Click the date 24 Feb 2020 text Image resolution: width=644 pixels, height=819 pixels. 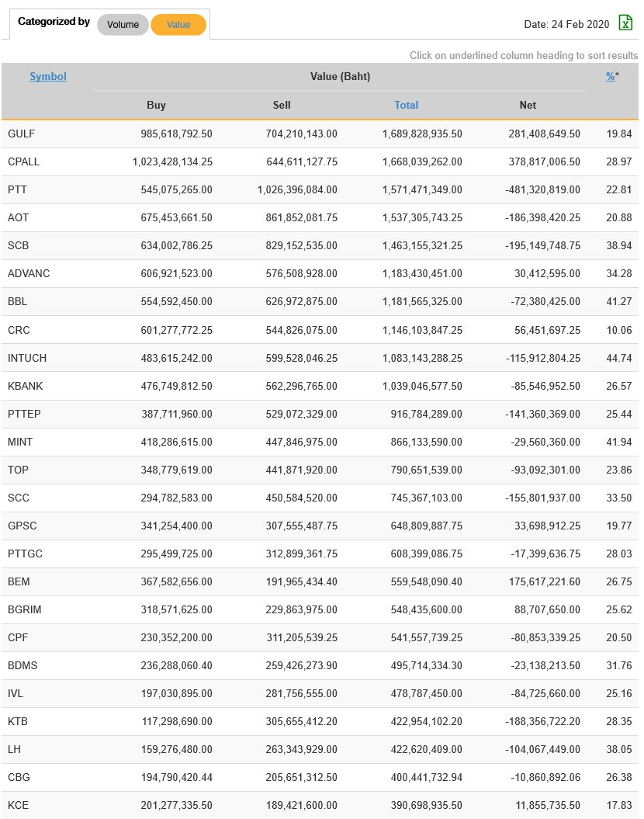tap(566, 25)
